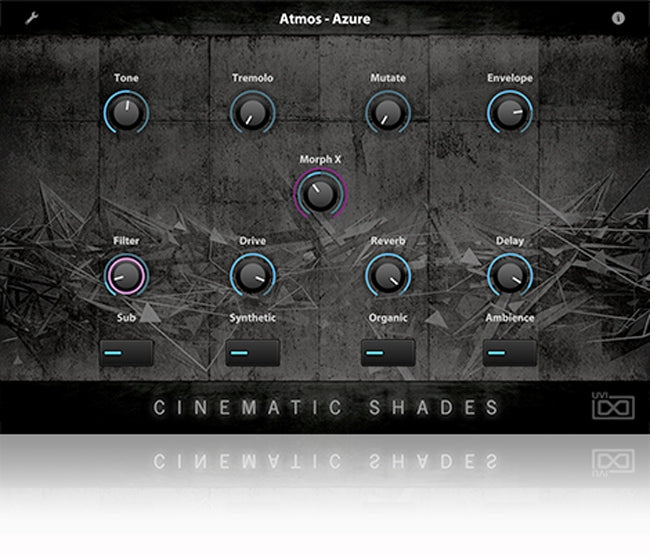Image resolution: width=650 pixels, height=556 pixels.
Task: Click the Atmos - Azure preset title
Action: [x=325, y=19]
